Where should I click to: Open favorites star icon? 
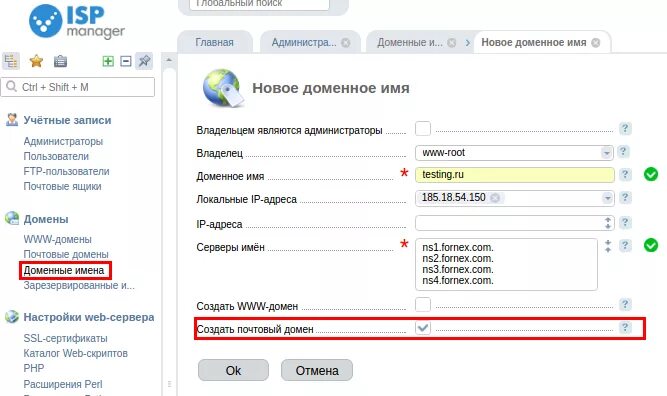36,61
